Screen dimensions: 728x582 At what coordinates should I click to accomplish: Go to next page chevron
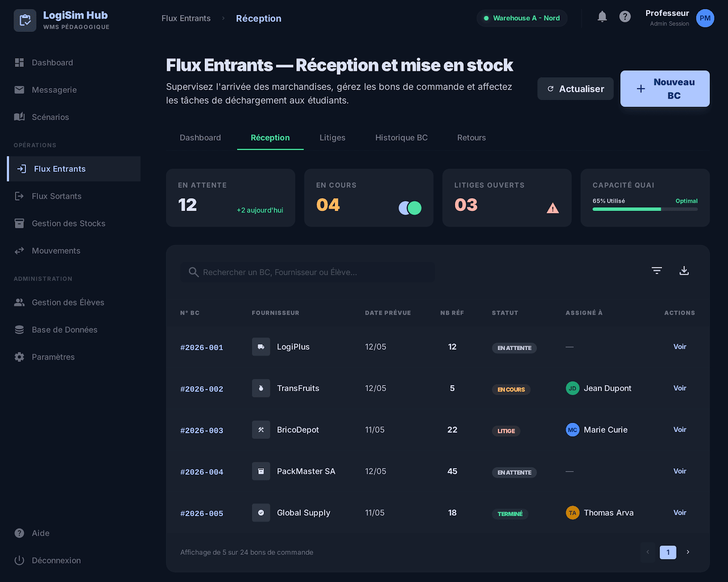tap(688, 552)
